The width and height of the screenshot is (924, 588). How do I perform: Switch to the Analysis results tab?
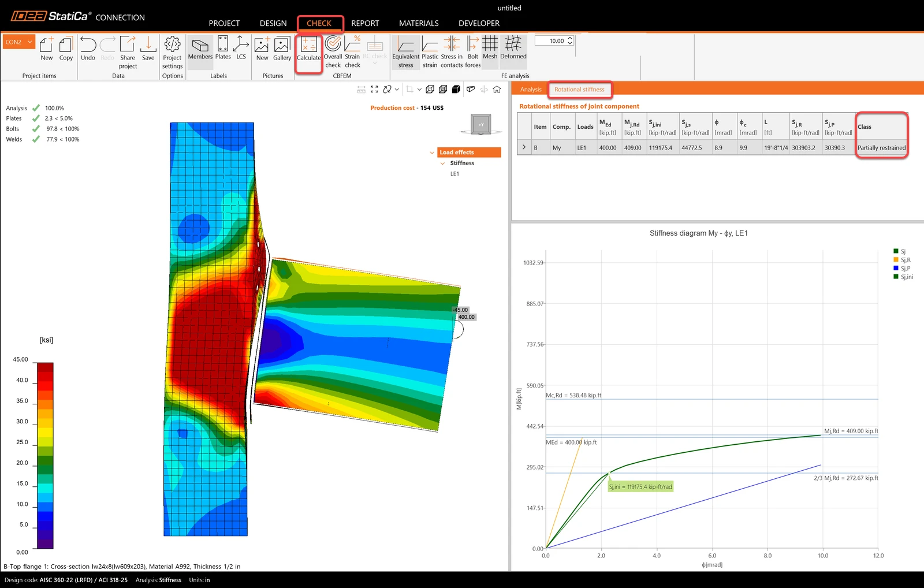tap(531, 90)
